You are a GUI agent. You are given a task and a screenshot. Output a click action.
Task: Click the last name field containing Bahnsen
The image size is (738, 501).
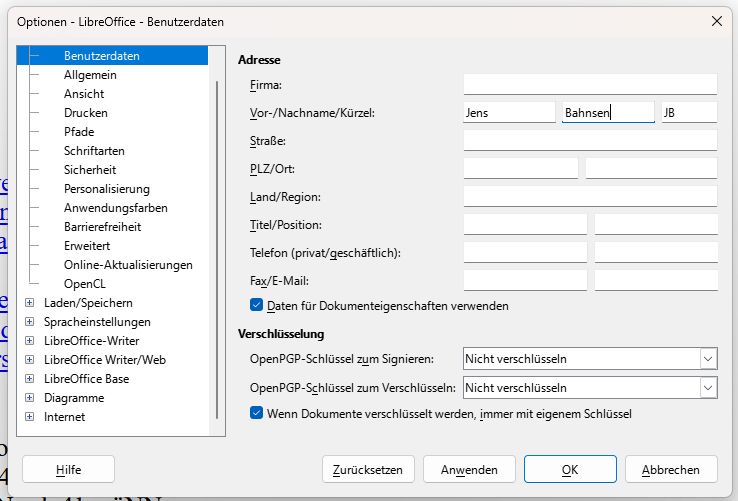pos(608,113)
